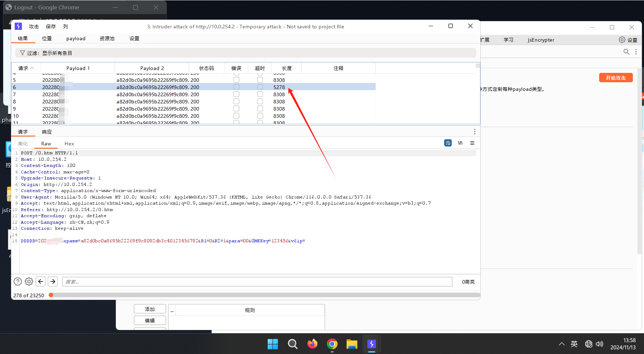This screenshot has width=644, height=354.
Task: Toggle the 超时 checkbox in request row 7
Action: [260, 94]
